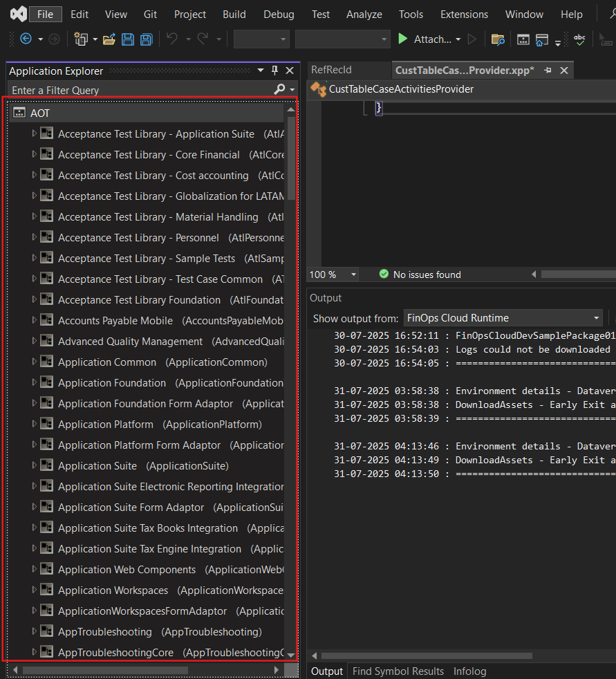
Task: Click the model icon beside AppTroubleshooting
Action: tap(47, 631)
